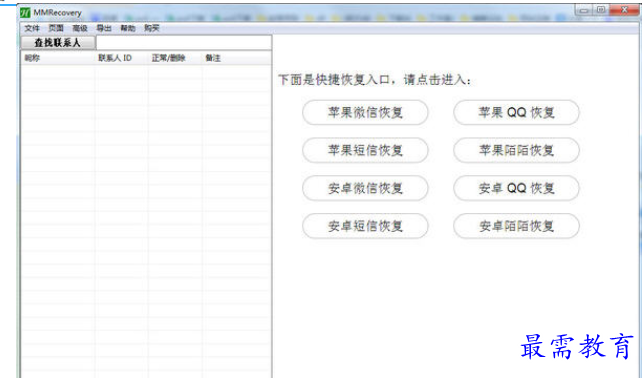Screen dimensions: 642x378
Task: Click the 查找联系人 button
Action: pyautogui.click(x=58, y=43)
